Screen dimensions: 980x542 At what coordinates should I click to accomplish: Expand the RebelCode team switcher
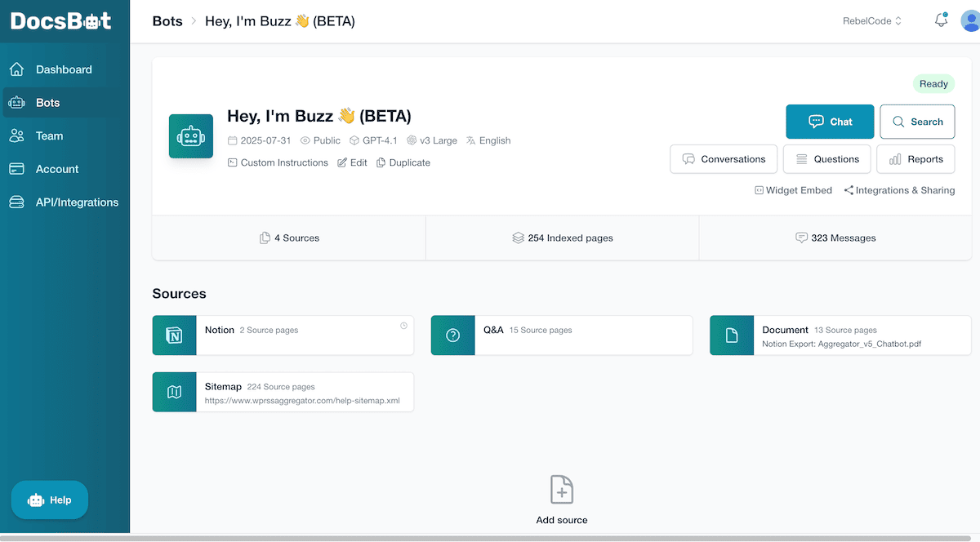(x=872, y=21)
